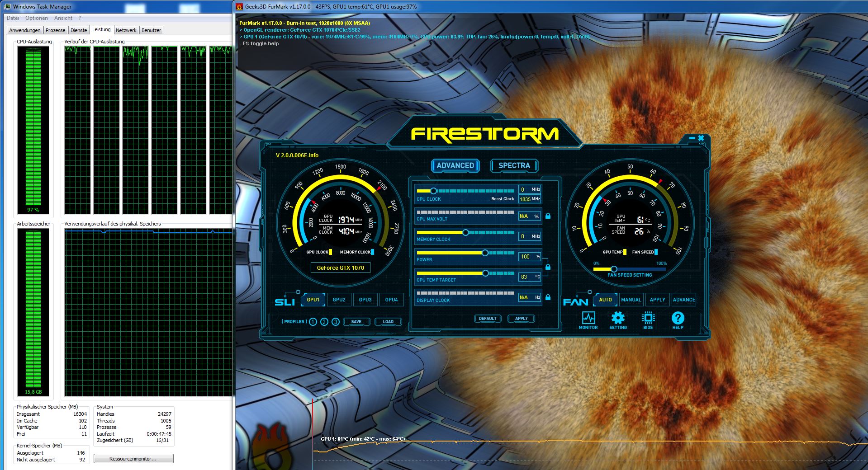868x470 pixels.
Task: Open the ADVANCED tab in FireStorm
Action: click(455, 165)
